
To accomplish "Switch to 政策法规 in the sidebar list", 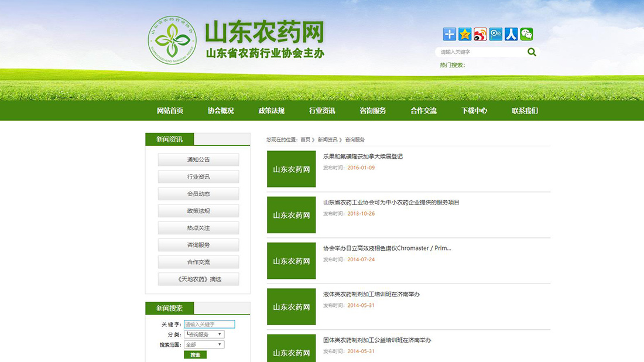I will pos(198,210).
